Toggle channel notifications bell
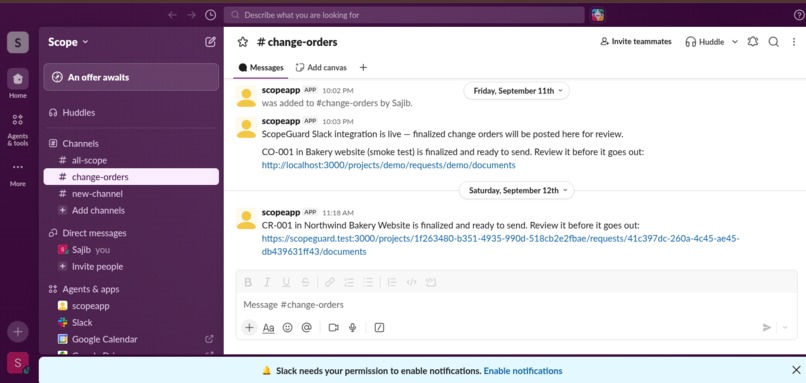This screenshot has width=806, height=383. [x=753, y=42]
